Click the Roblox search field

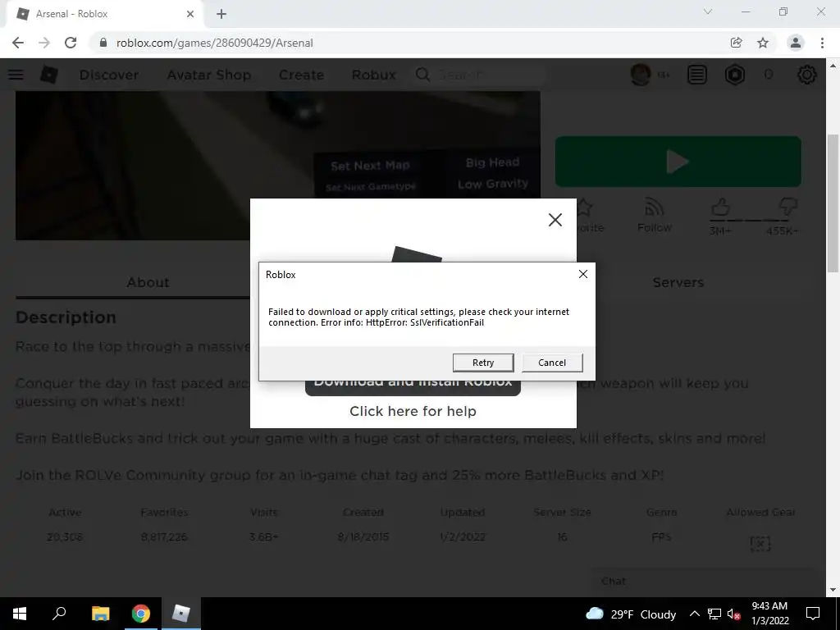click(x=478, y=75)
